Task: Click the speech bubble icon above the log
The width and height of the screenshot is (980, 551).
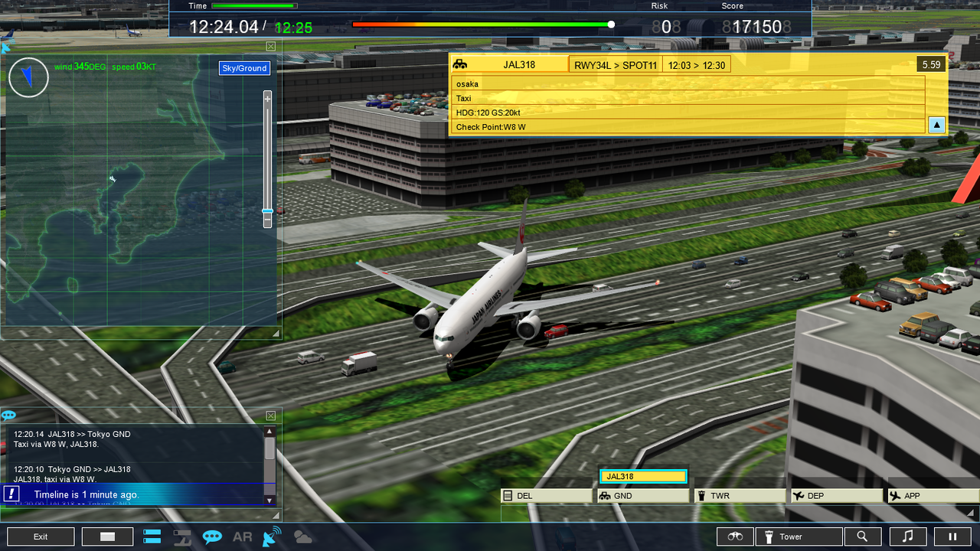Action: [x=8, y=416]
